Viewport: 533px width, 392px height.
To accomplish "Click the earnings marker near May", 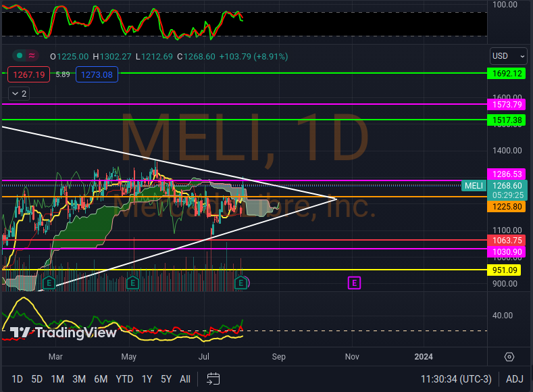I will pos(132,282).
